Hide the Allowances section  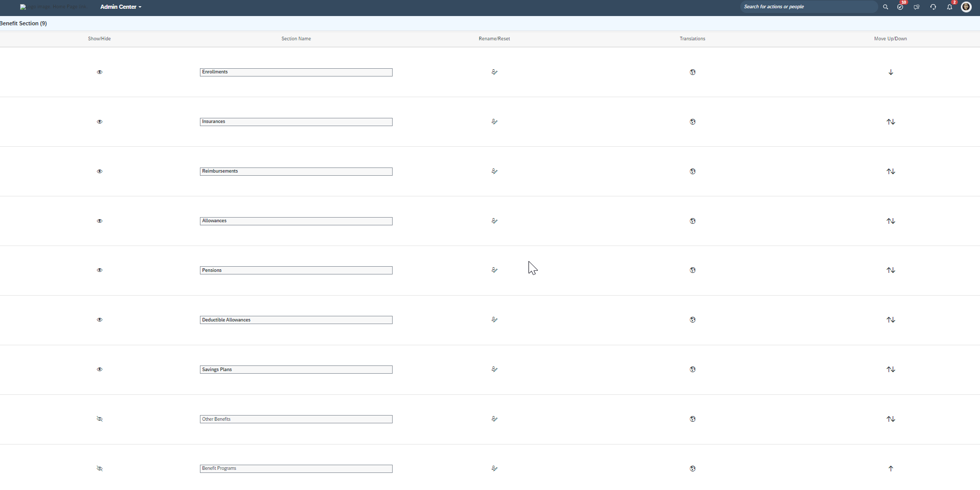point(100,221)
